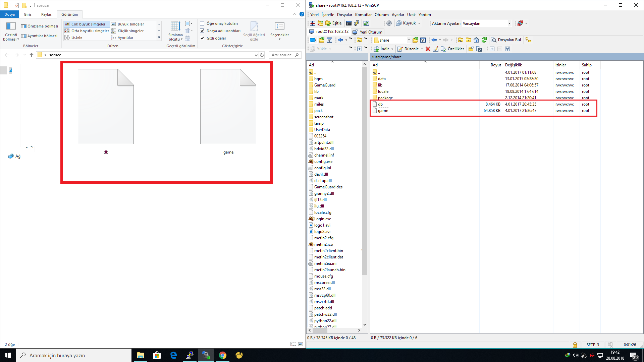Toggle Ayrıntılar bölmesi details pane
Screen dimensions: 644x362
click(x=39, y=36)
